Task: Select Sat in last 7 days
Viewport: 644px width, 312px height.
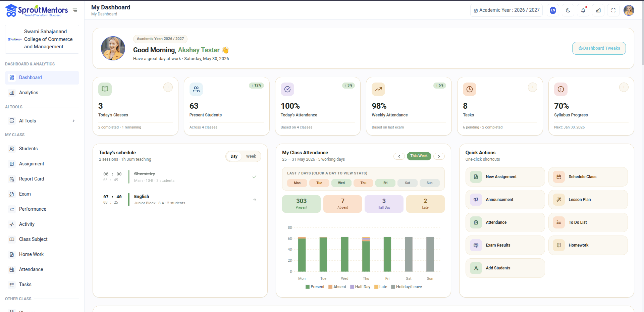Action: 408,183
